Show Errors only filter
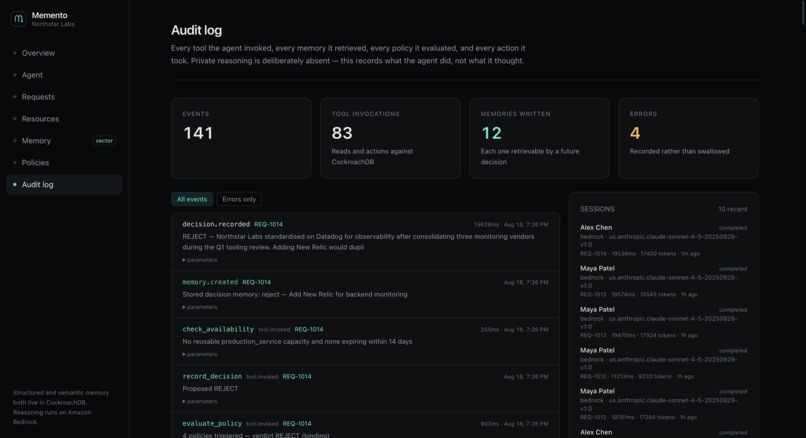The width and height of the screenshot is (806, 438). 239,199
